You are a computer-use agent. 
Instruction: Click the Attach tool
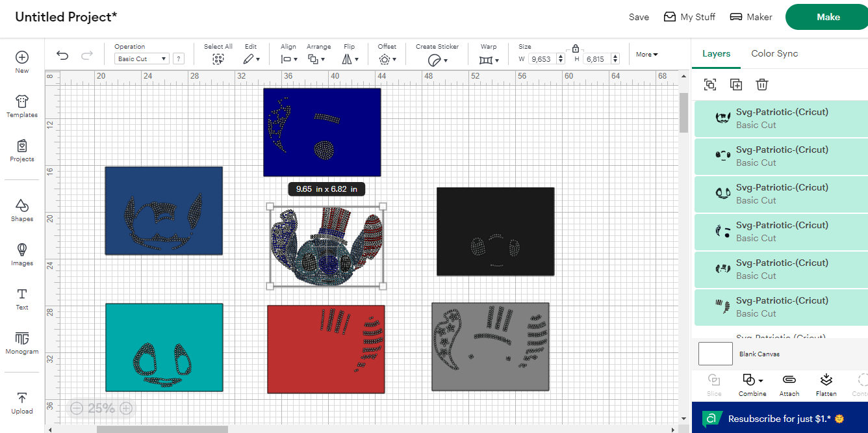[x=789, y=384]
